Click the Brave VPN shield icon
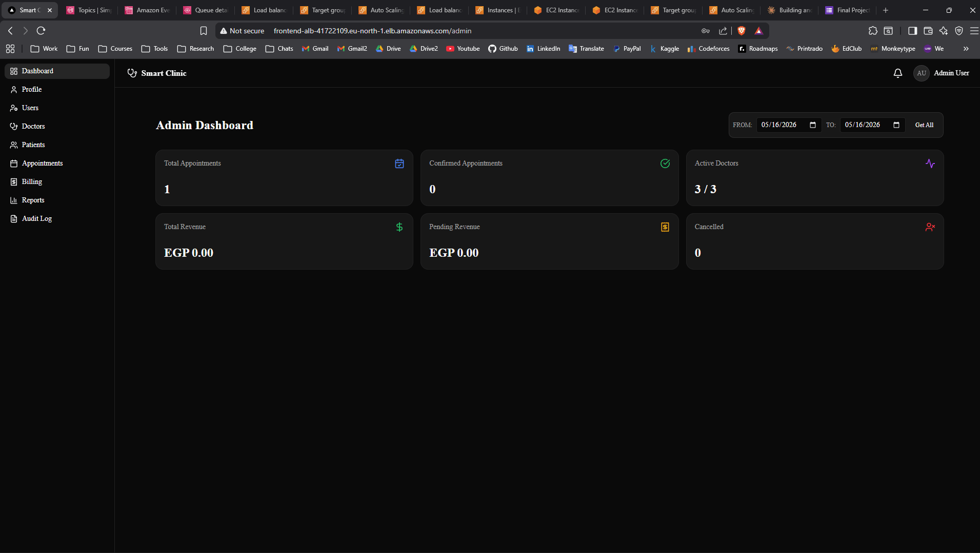The height and width of the screenshot is (553, 980). pyautogui.click(x=959, y=31)
